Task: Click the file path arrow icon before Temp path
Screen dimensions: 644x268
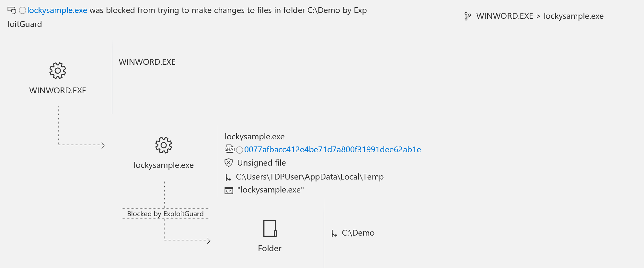Action: (x=229, y=177)
